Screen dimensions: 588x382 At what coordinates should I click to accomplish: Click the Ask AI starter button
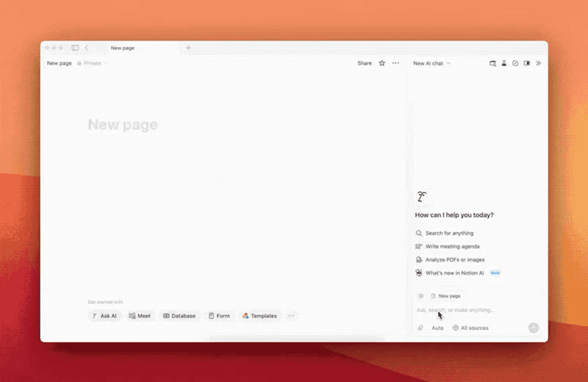tap(104, 316)
